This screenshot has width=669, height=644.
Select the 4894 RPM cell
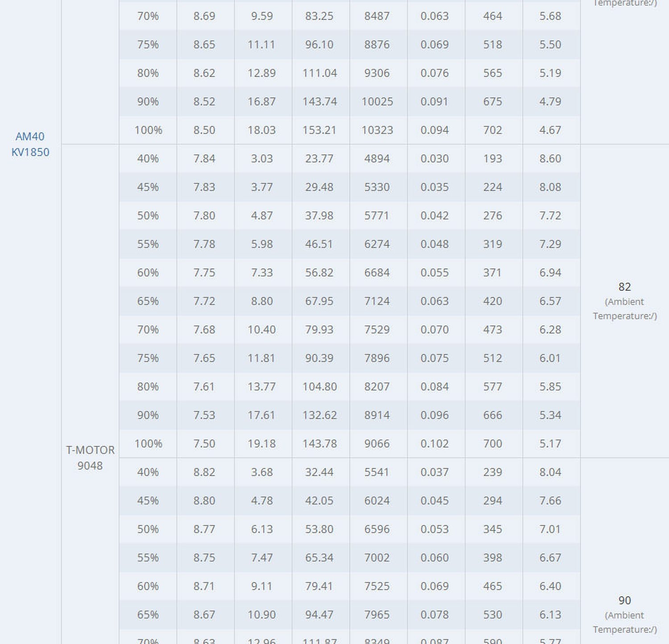coord(377,158)
